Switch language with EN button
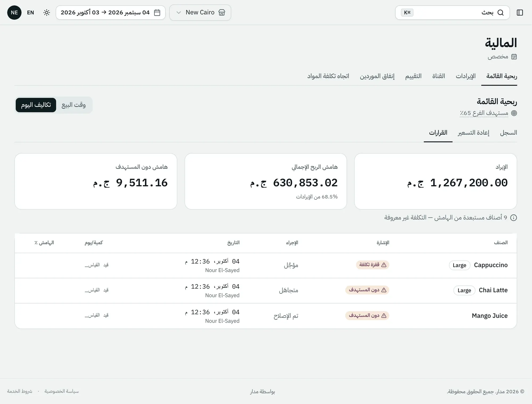 [31, 13]
